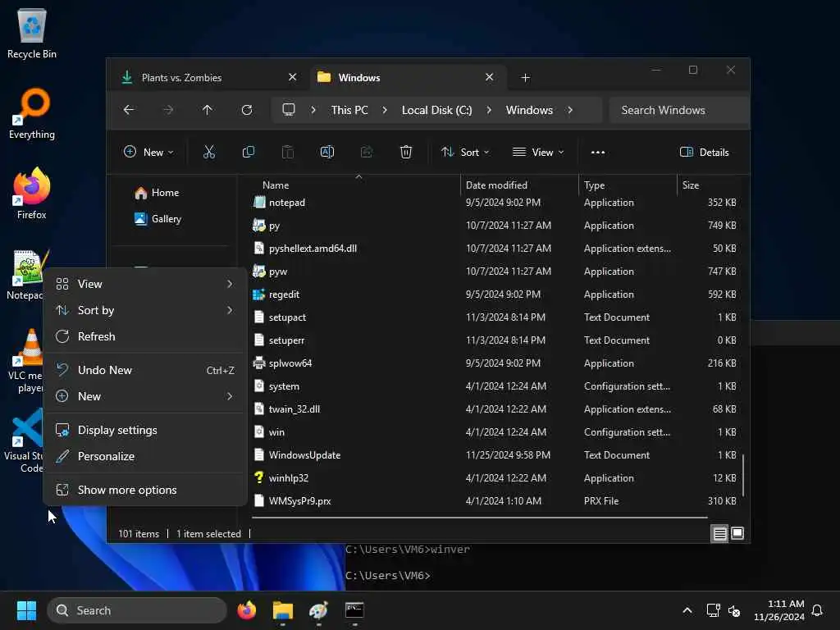Click the Copy icon in Explorer toolbar
Viewport: 840px width, 630px height.
click(248, 152)
